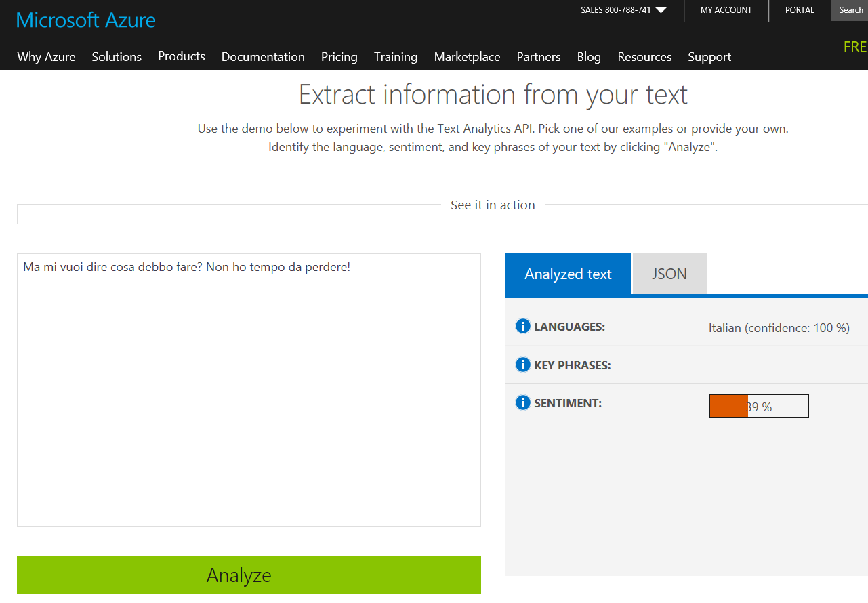Select the Analyzed text tab
The height and width of the screenshot is (603, 868).
point(568,274)
